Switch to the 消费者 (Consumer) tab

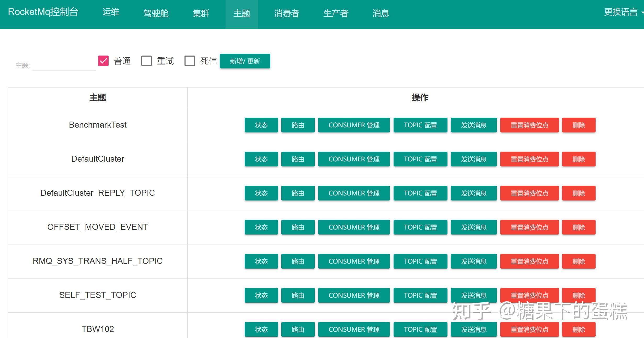287,14
